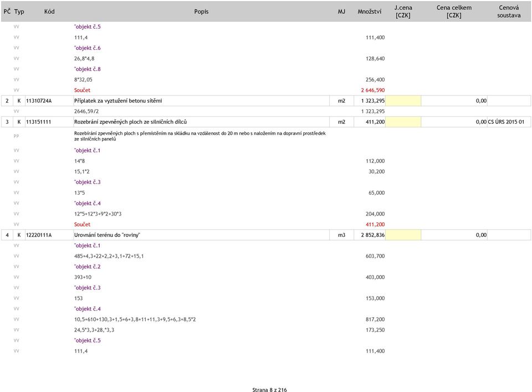Click the PP type marker
This screenshot has width=532, height=392.
pyautogui.click(x=16, y=136)
